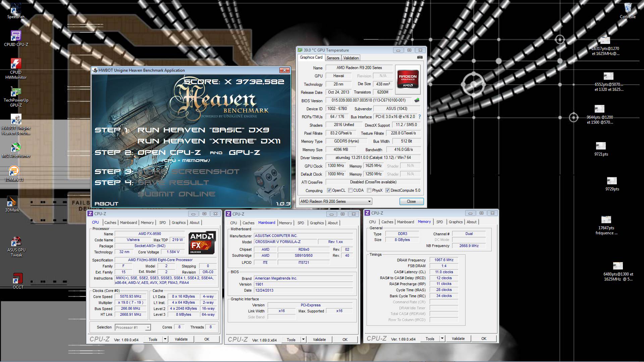Click the DRAM Frequency value field
Viewport: 644px width, 362px height.
[x=444, y=260]
